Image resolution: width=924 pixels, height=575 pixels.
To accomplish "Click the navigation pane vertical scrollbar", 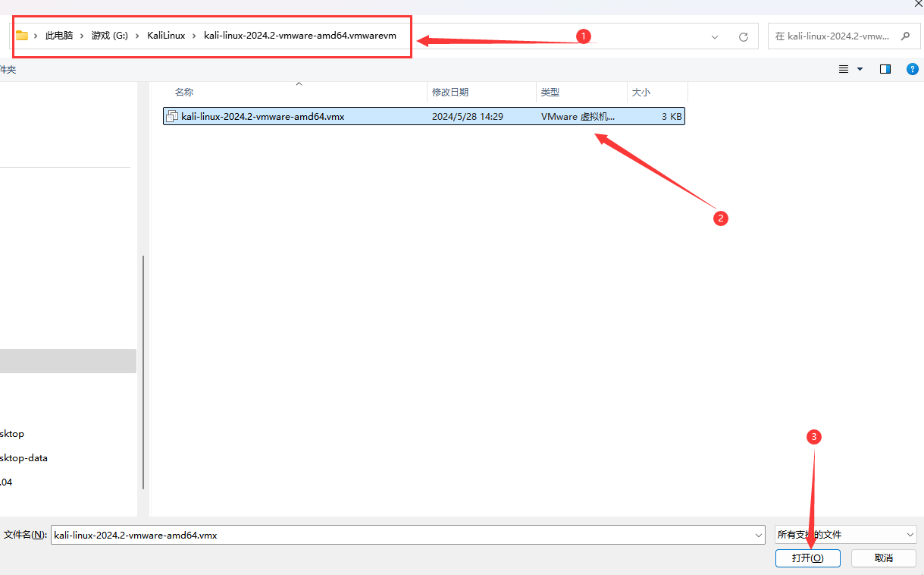I will click(143, 372).
